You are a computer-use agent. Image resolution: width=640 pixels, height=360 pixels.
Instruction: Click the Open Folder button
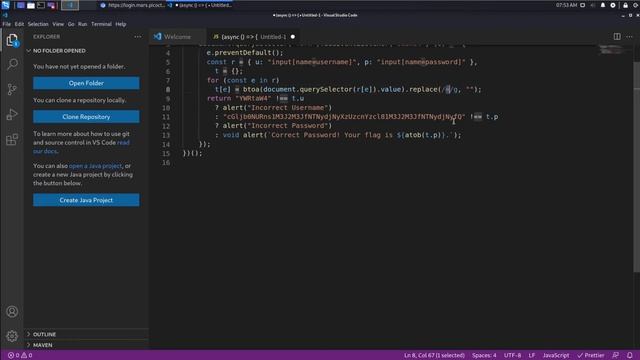point(86,83)
